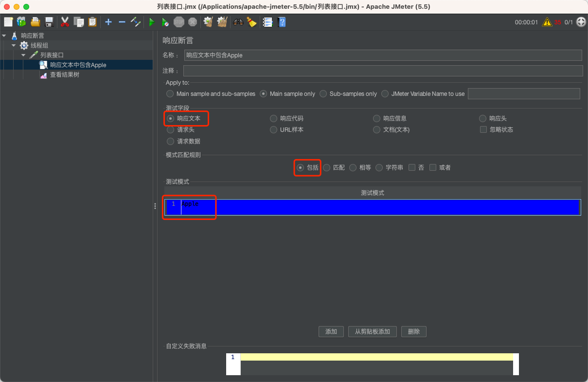
Task: Select Main sample only radio
Action: (x=263, y=93)
